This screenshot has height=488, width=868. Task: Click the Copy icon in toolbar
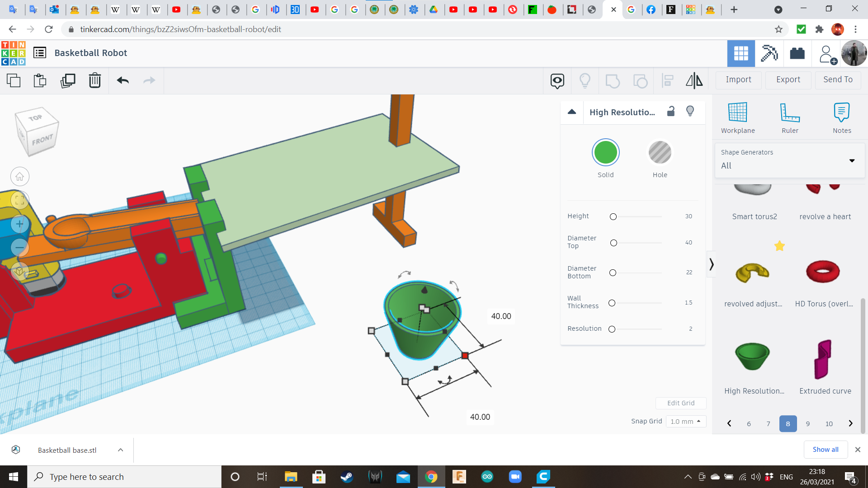[14, 80]
